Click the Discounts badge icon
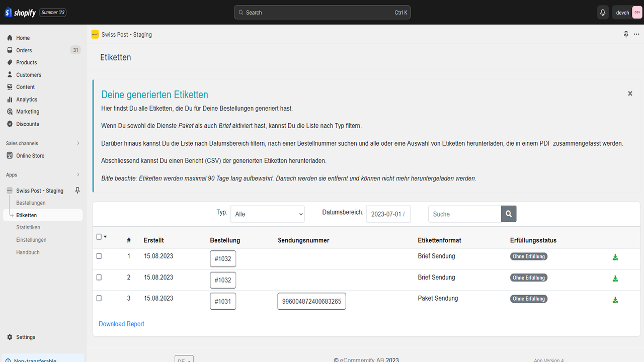This screenshot has height=362, width=644. coord(10,124)
